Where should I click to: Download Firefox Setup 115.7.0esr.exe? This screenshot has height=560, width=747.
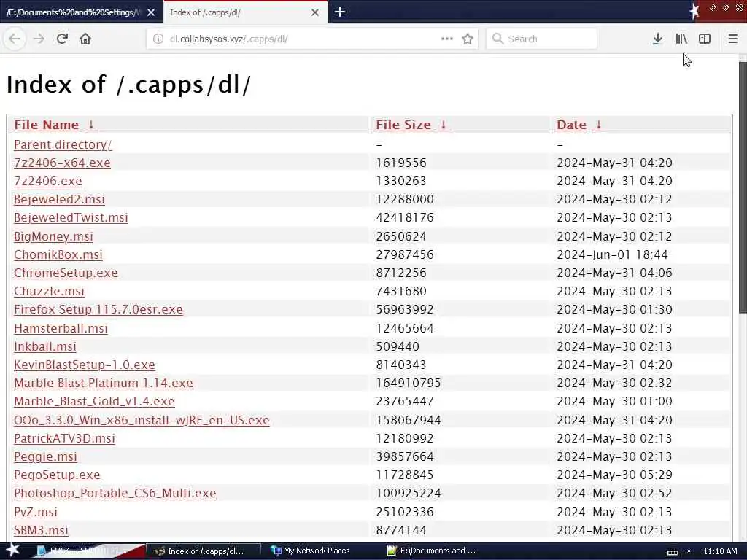98,309
